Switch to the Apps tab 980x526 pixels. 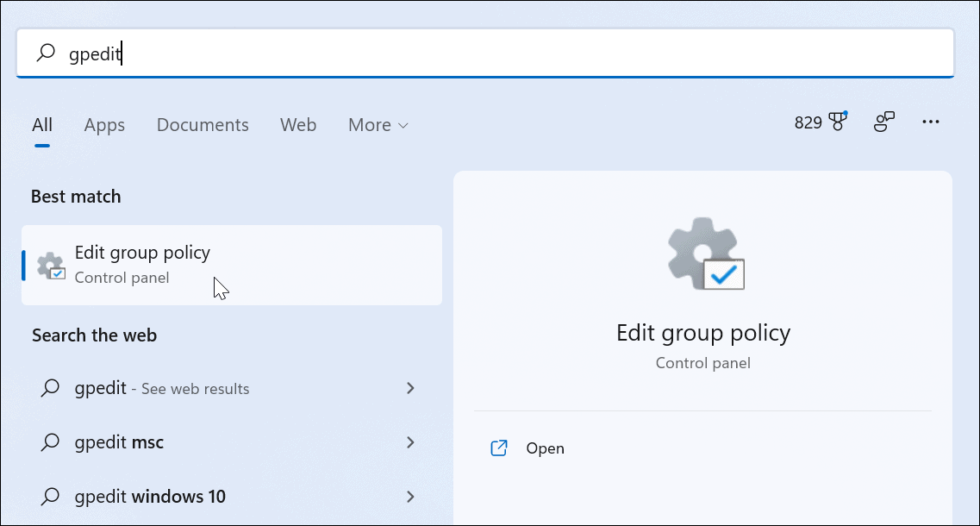[x=104, y=125]
